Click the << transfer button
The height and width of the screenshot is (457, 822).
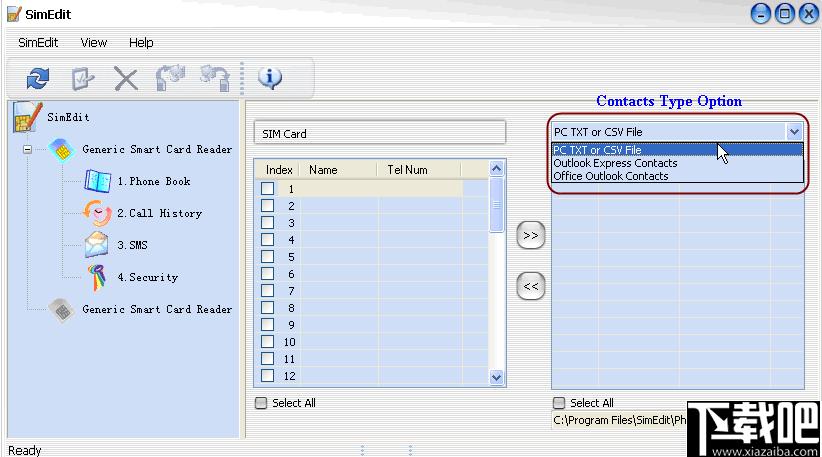[x=531, y=286]
